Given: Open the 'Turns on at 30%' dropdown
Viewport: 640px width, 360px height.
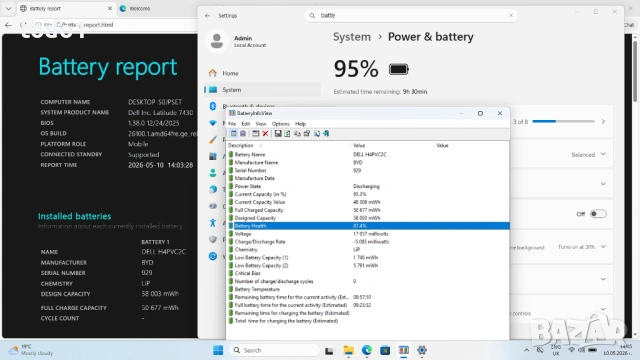Looking at the screenshot, I should tap(582, 247).
